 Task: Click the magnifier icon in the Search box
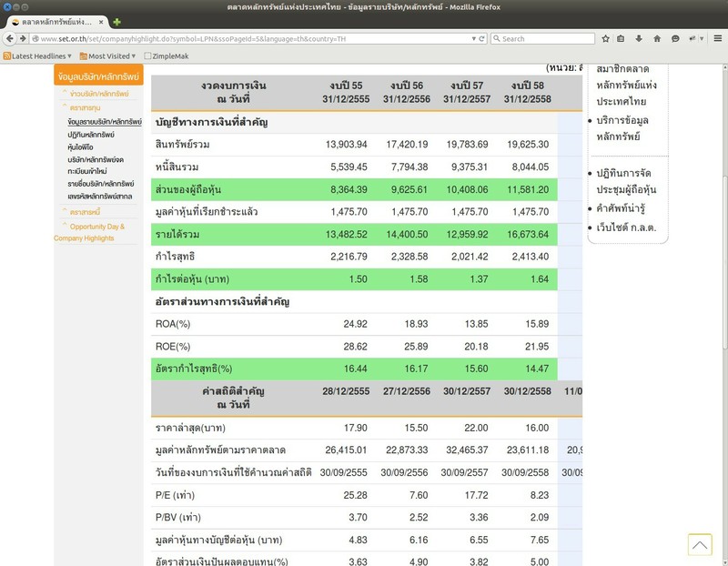(496, 39)
